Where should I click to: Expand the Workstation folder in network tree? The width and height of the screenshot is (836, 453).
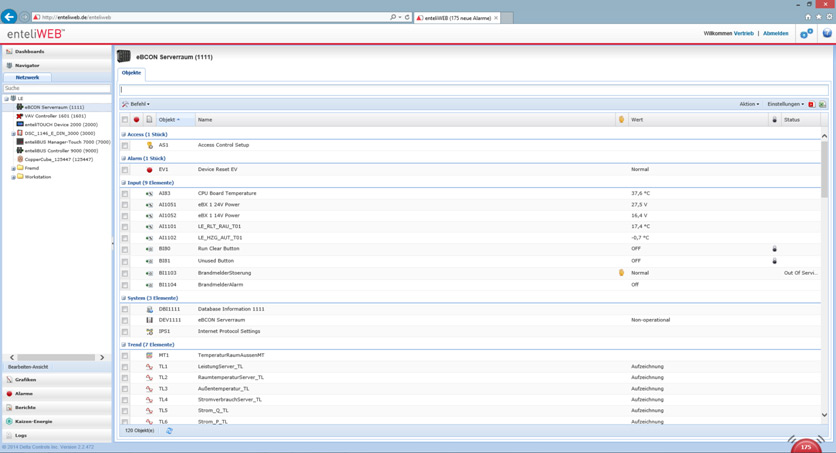13,177
